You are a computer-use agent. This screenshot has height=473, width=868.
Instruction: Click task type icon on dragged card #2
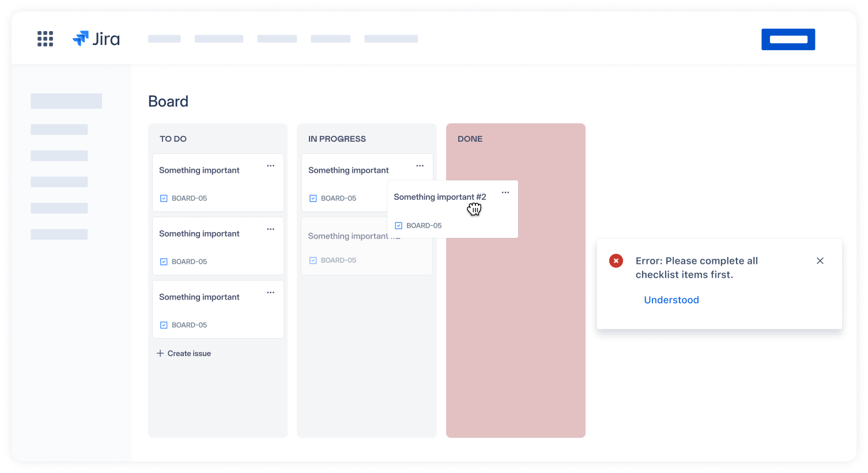(x=398, y=226)
